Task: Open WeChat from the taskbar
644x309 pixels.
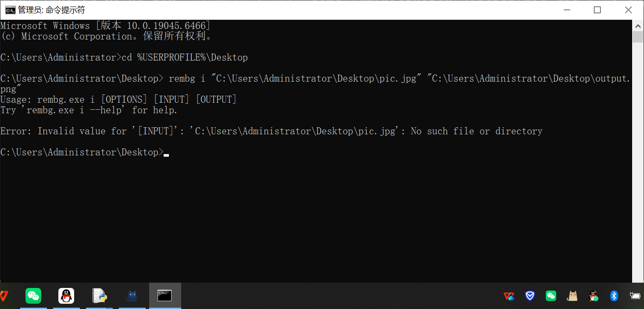Action: pyautogui.click(x=33, y=296)
